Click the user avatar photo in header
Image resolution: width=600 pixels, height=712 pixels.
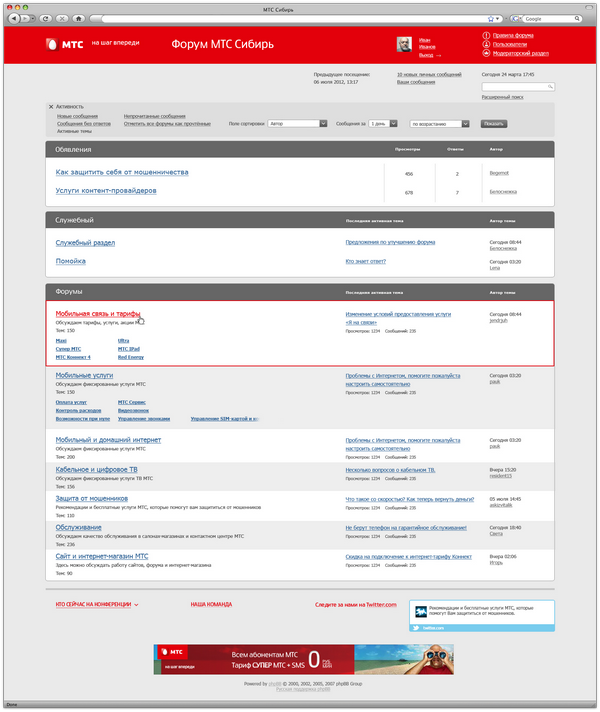pos(405,45)
